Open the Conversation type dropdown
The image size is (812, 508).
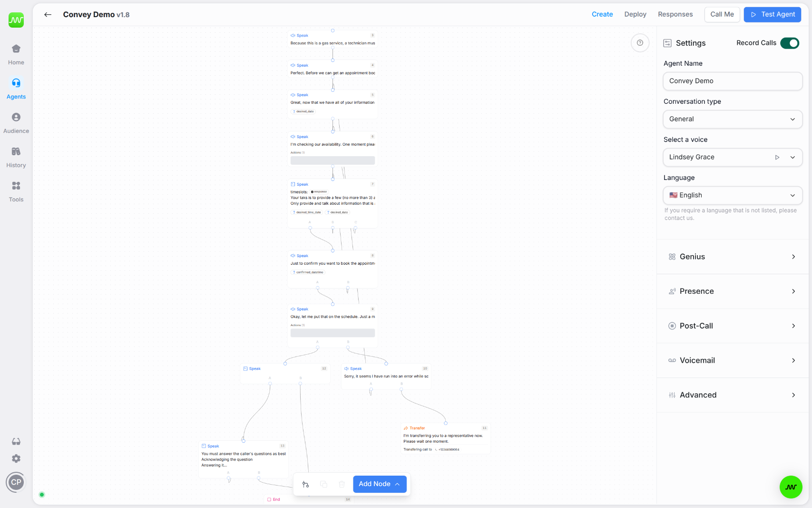coord(732,119)
